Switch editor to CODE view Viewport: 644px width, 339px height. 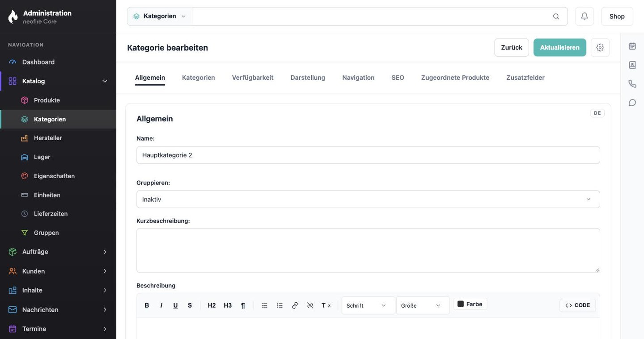pos(577,305)
